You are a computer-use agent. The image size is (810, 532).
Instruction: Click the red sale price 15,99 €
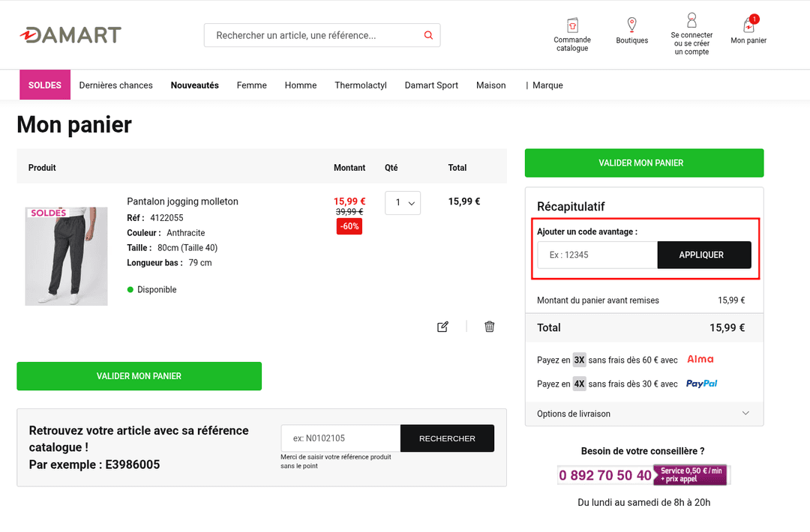pyautogui.click(x=349, y=202)
